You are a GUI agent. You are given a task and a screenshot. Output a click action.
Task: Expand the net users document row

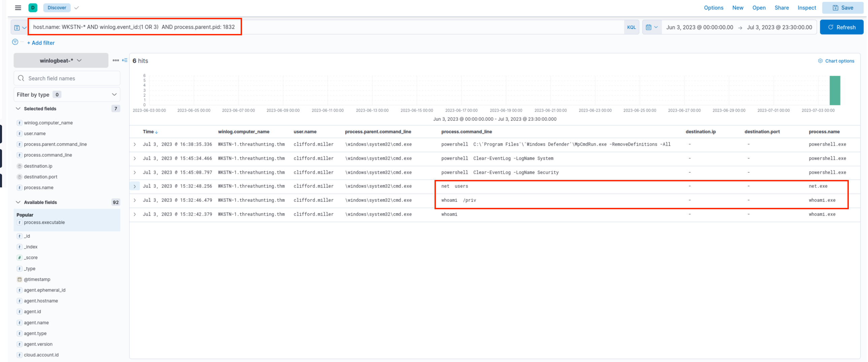coord(135,187)
